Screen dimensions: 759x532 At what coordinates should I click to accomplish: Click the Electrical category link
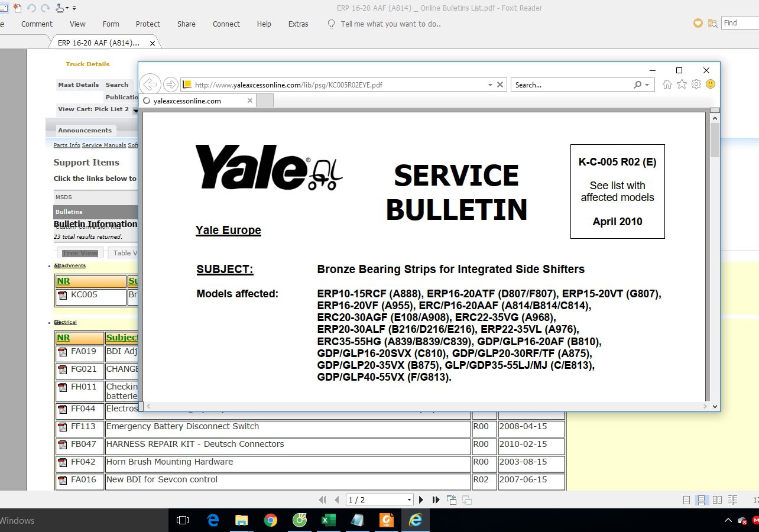[x=65, y=323]
